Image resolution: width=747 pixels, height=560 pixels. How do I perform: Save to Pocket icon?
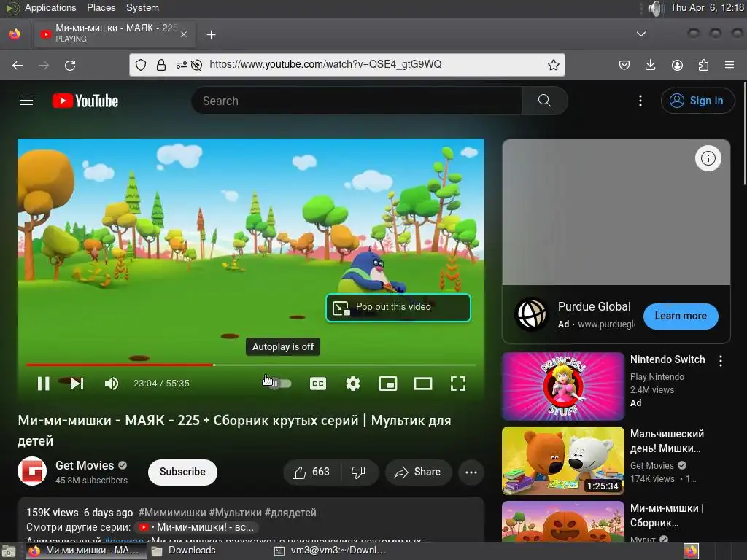coord(624,65)
